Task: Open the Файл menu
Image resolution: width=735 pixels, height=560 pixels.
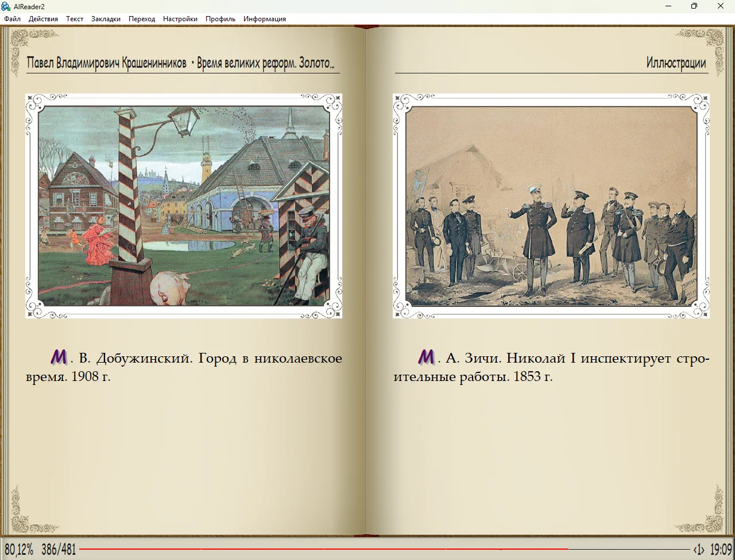Action: (x=12, y=19)
